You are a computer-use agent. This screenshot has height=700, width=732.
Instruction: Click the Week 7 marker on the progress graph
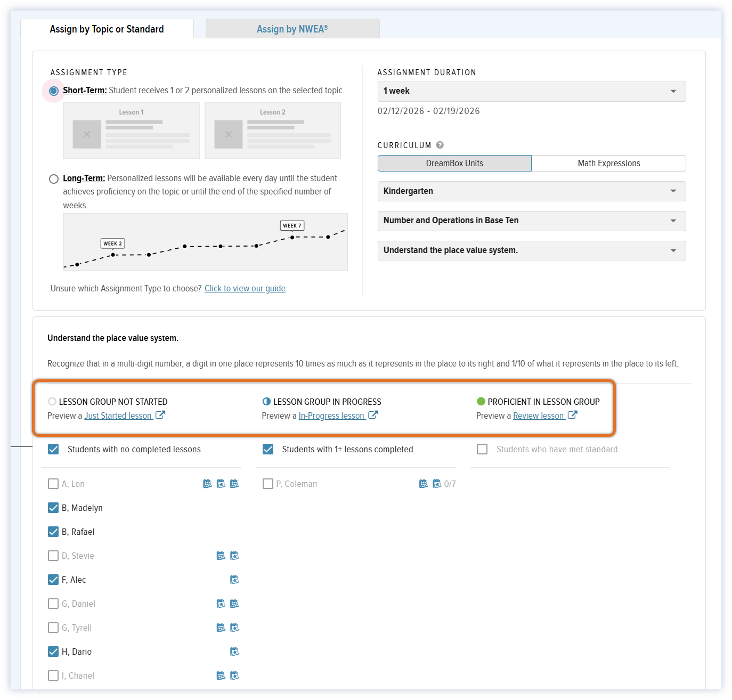pyautogui.click(x=292, y=226)
